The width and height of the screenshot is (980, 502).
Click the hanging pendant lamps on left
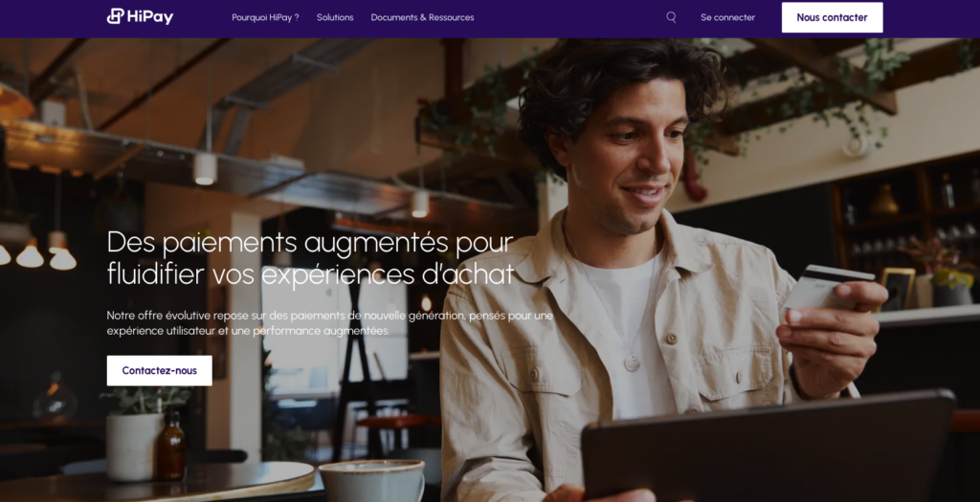pos(37,254)
